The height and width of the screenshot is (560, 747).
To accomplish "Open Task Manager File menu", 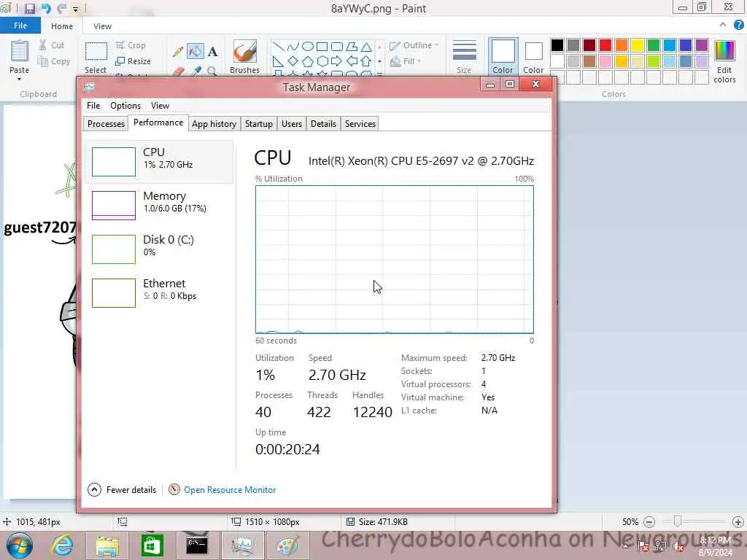I will [93, 105].
